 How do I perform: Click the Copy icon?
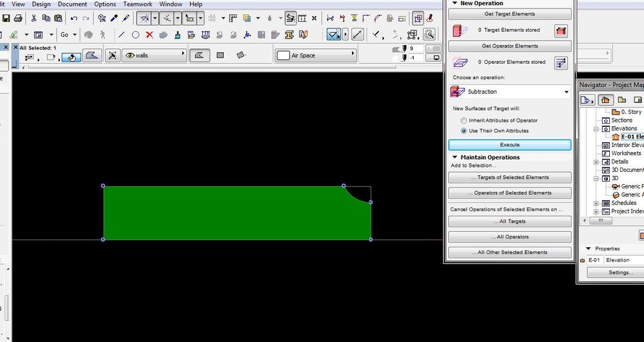pyautogui.click(x=46, y=18)
